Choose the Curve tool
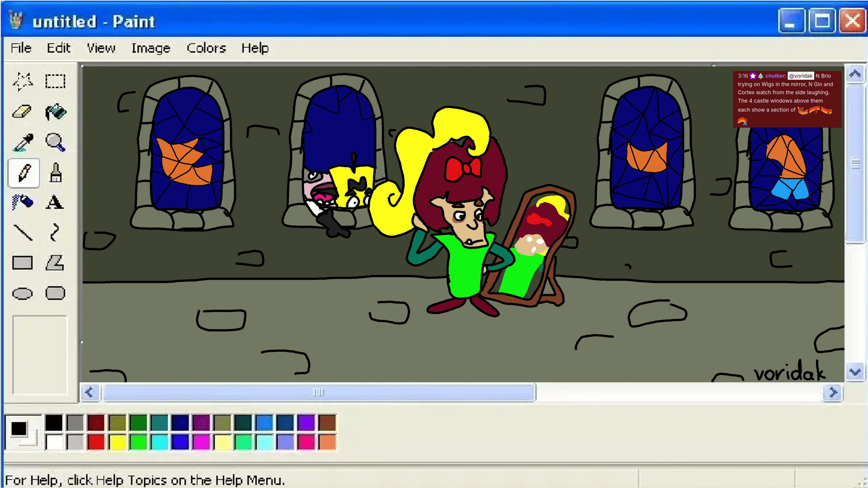Screen dimensions: 868x488 tap(55, 233)
